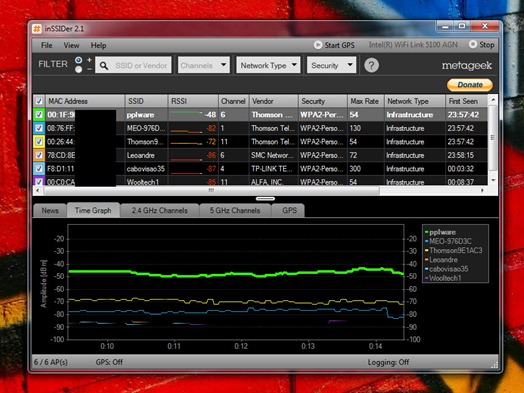Image resolution: width=524 pixels, height=393 pixels.
Task: Sort table by SSID column header
Action: click(x=146, y=101)
